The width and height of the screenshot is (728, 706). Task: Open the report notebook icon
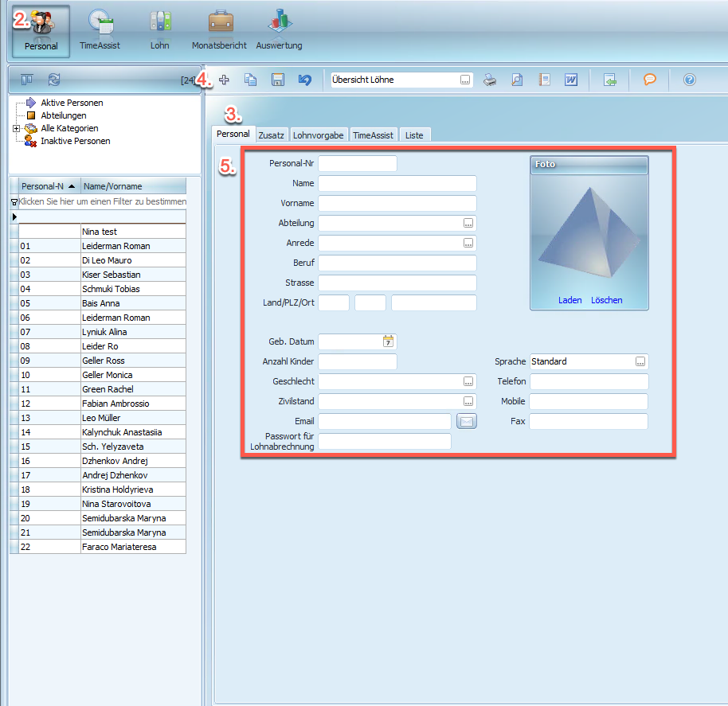(x=544, y=80)
